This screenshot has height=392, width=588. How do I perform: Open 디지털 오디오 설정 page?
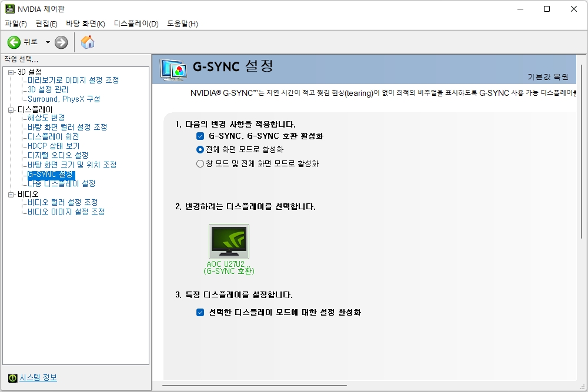pyautogui.click(x=58, y=155)
